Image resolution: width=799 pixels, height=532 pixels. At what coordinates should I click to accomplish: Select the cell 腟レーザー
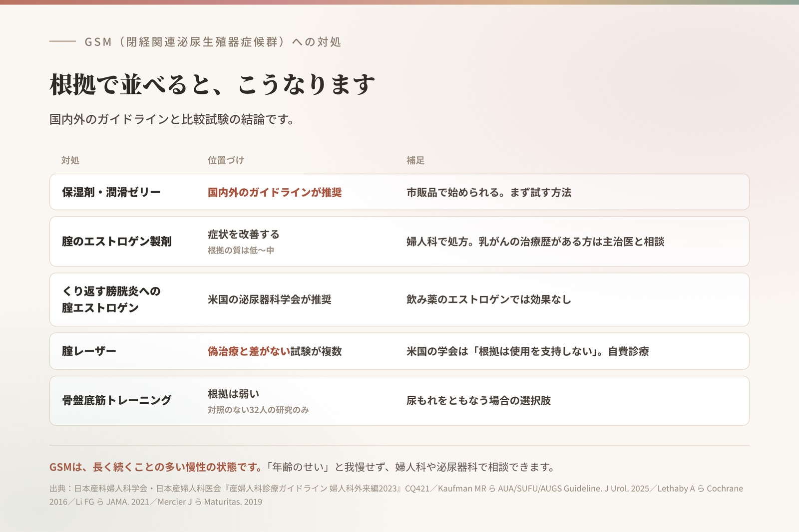89,351
